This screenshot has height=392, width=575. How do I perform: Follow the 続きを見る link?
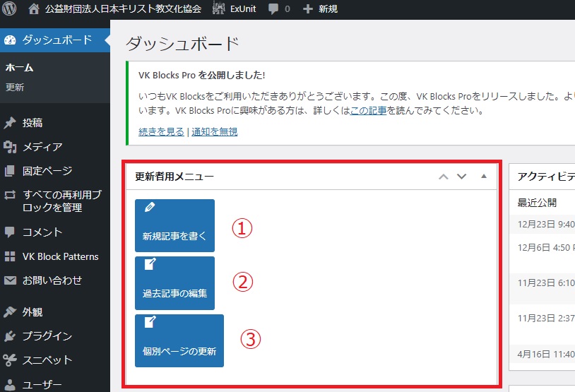161,131
